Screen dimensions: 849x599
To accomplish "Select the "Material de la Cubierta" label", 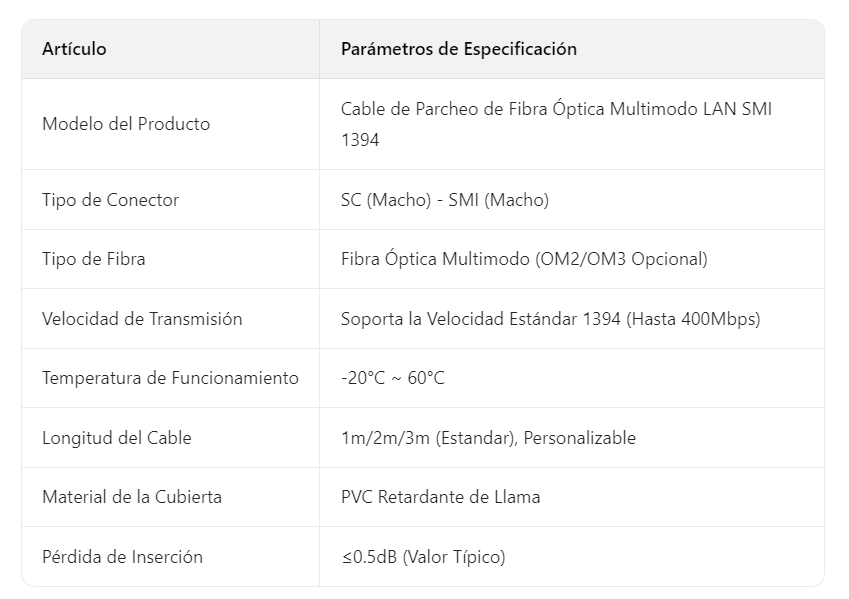I will pos(132,497).
